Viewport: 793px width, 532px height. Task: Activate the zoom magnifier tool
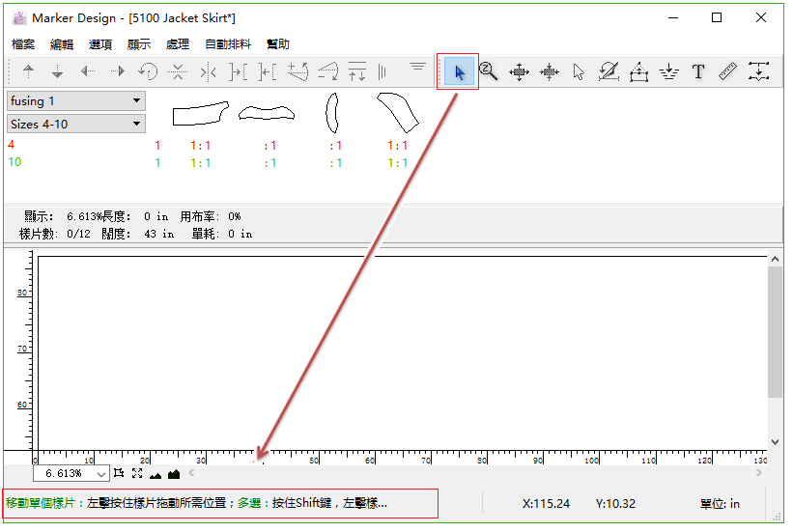click(x=489, y=71)
